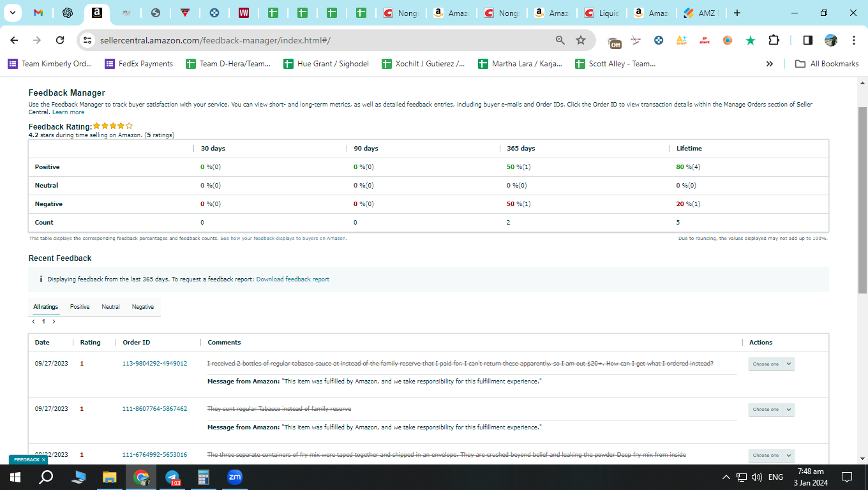
Task: Open Windows taskbar search
Action: (x=46, y=477)
